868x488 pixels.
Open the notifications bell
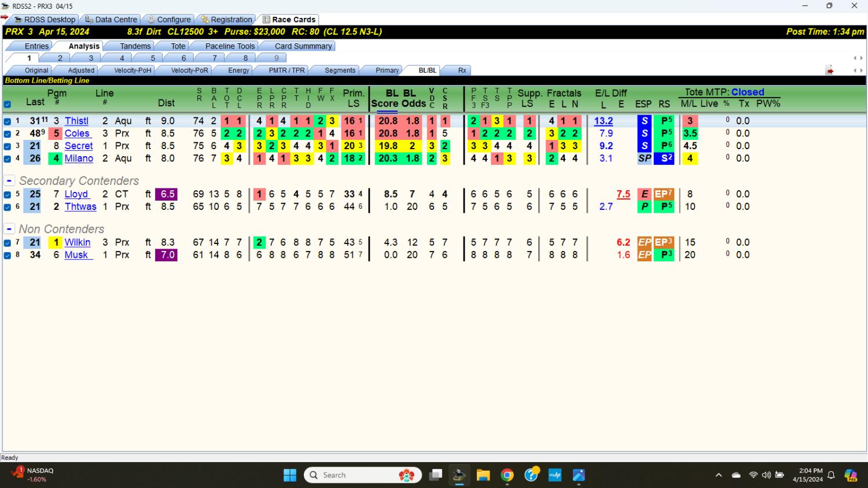(x=831, y=475)
